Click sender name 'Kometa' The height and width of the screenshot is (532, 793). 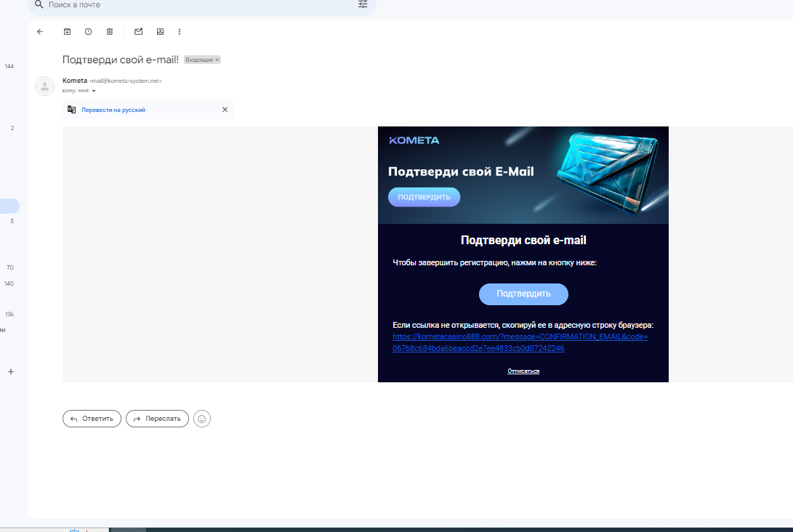point(75,81)
